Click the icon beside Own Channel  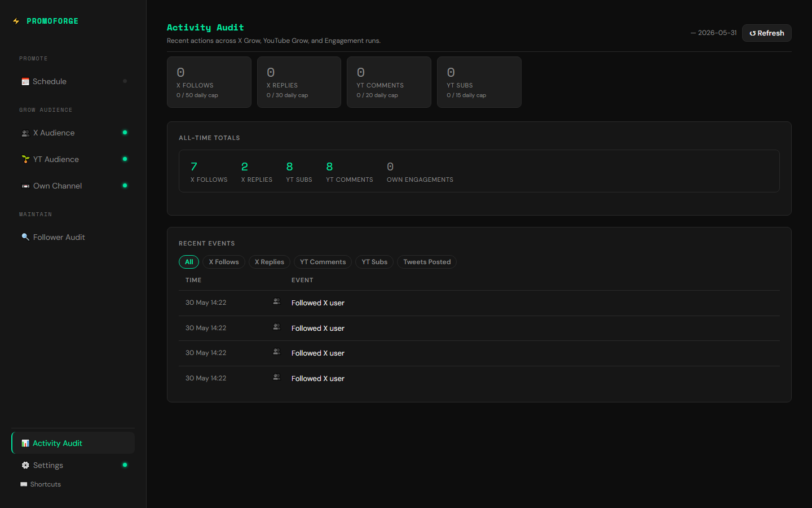pyautogui.click(x=25, y=186)
